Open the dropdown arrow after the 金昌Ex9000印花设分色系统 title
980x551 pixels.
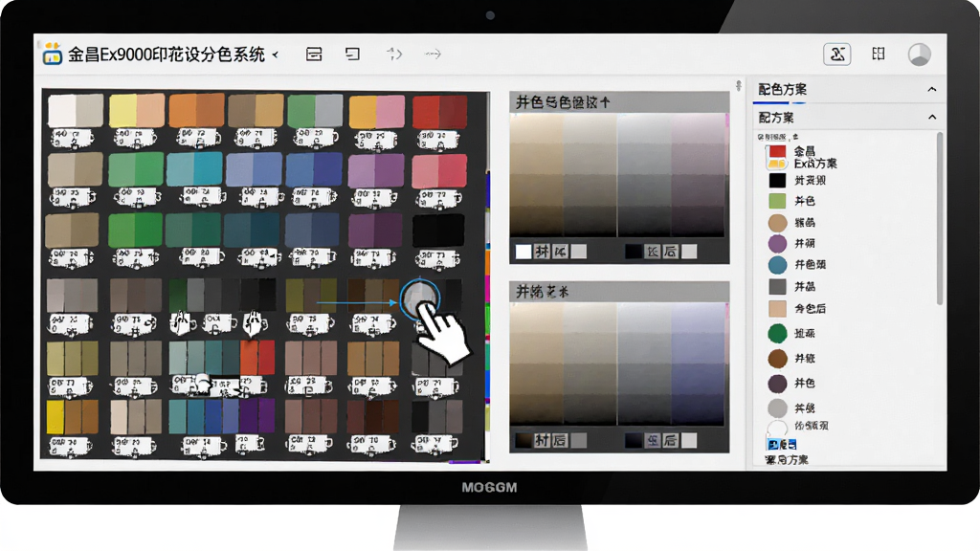tap(275, 55)
